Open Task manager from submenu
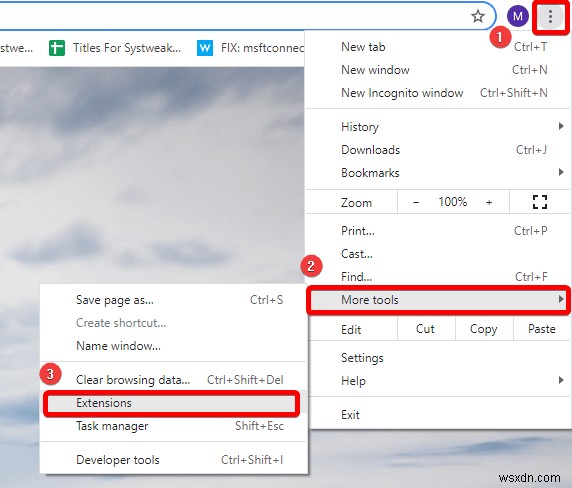The width and height of the screenshot is (572, 488). pyautogui.click(x=174, y=426)
